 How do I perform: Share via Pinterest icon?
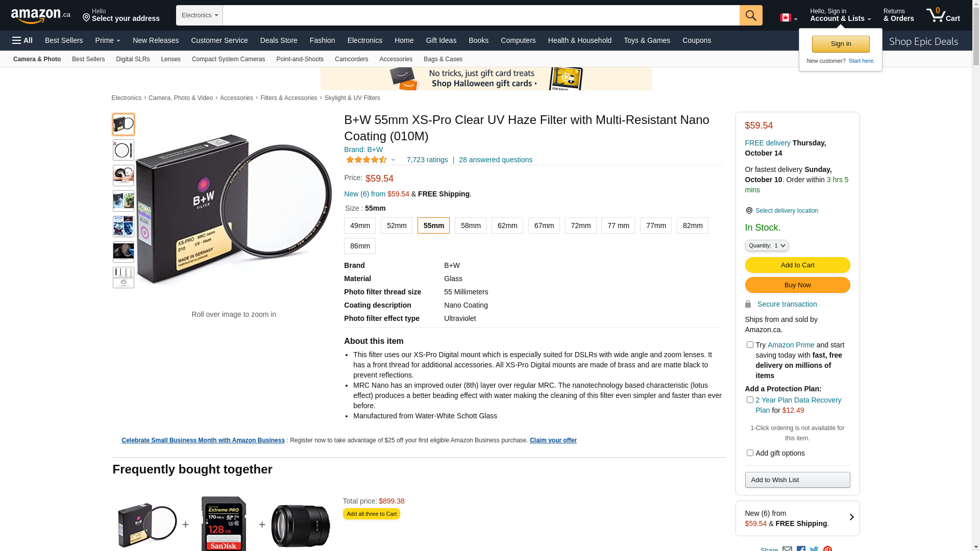click(827, 549)
